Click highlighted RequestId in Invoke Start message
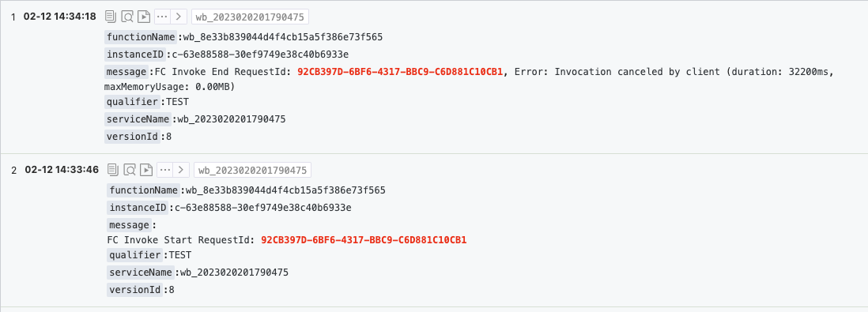 [364, 240]
